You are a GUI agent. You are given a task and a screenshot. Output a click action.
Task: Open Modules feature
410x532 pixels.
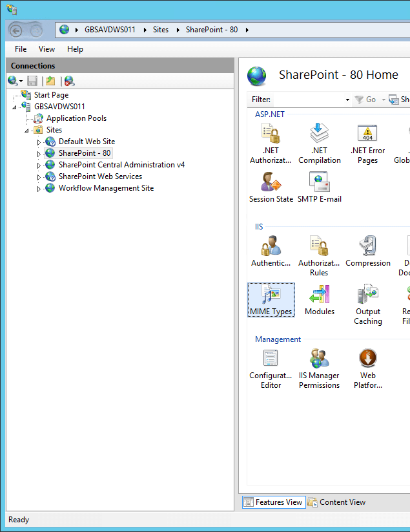(320, 300)
